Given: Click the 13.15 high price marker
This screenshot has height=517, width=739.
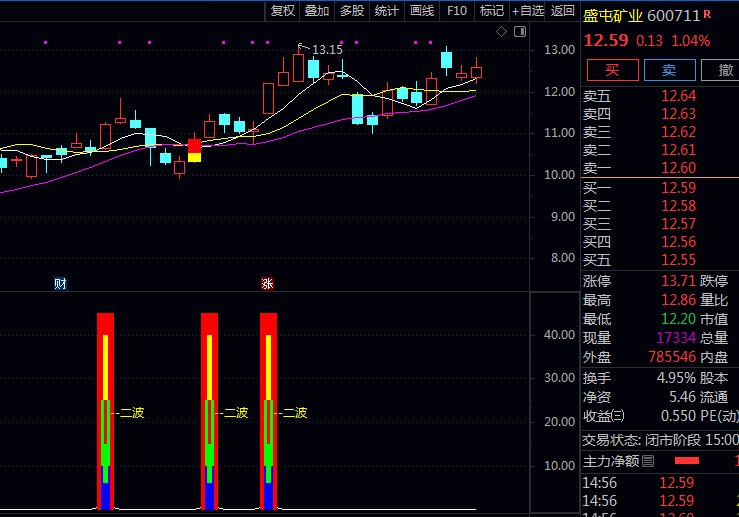Looking at the screenshot, I should [327, 49].
